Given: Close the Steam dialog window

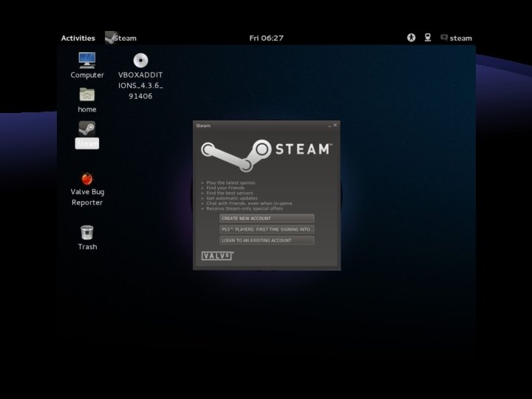Looking at the screenshot, I should (x=335, y=125).
